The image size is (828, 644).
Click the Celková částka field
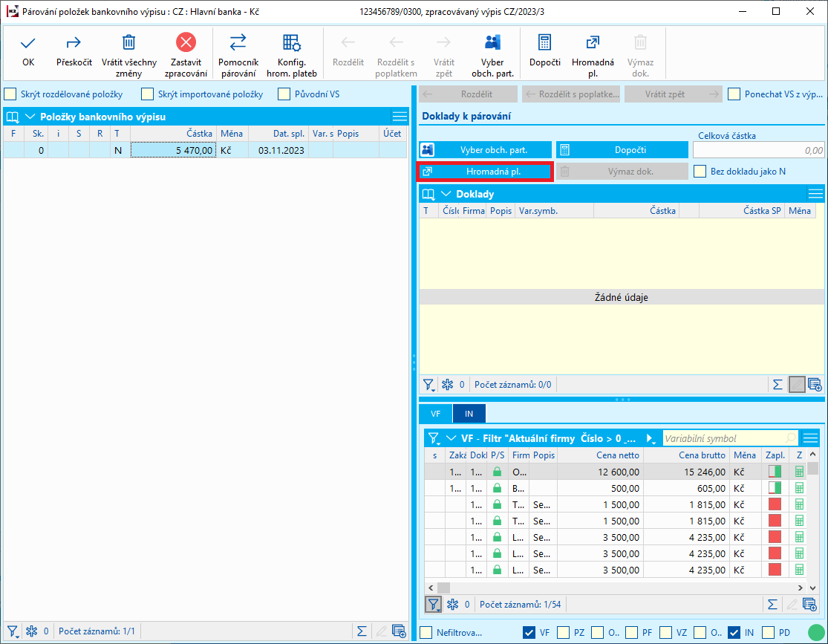[x=759, y=150]
